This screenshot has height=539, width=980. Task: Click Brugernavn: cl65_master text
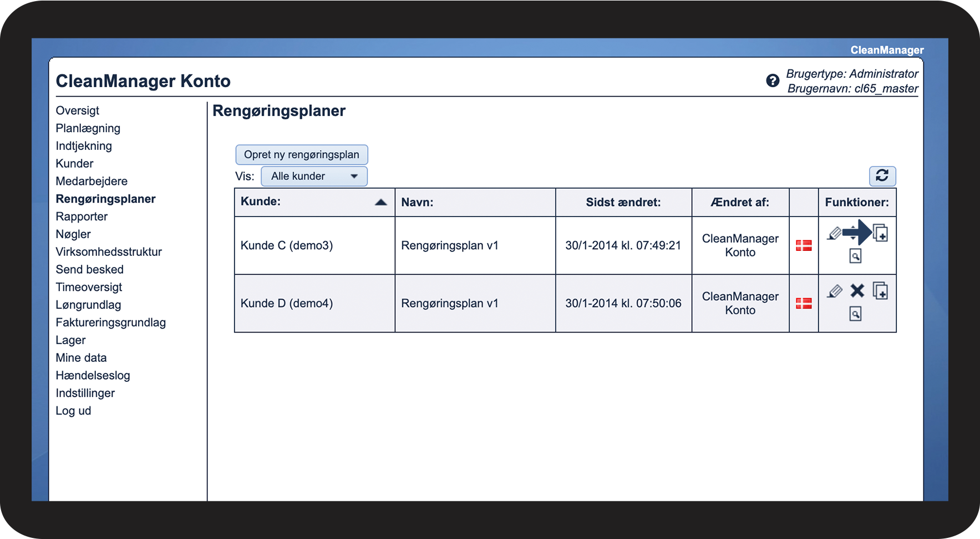853,89
